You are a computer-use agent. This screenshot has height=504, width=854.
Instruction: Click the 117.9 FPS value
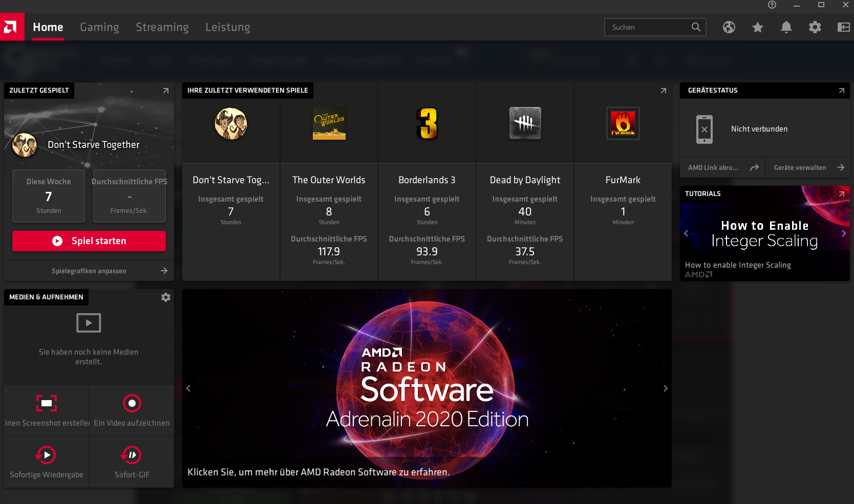(329, 252)
